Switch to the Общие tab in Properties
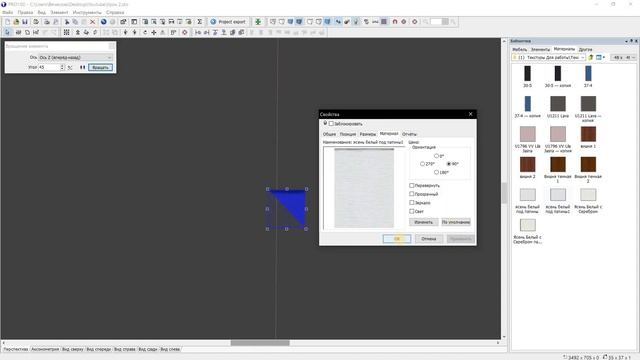 tap(329, 134)
